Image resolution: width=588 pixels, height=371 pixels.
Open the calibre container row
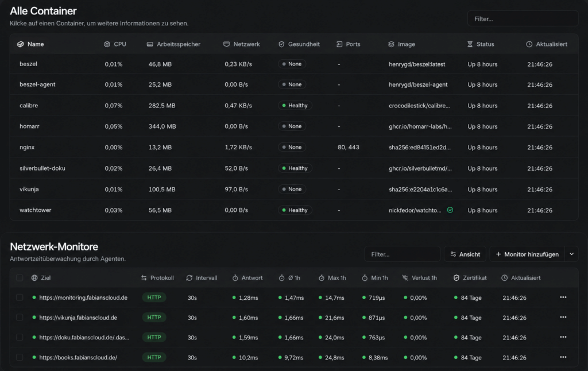(x=294, y=106)
